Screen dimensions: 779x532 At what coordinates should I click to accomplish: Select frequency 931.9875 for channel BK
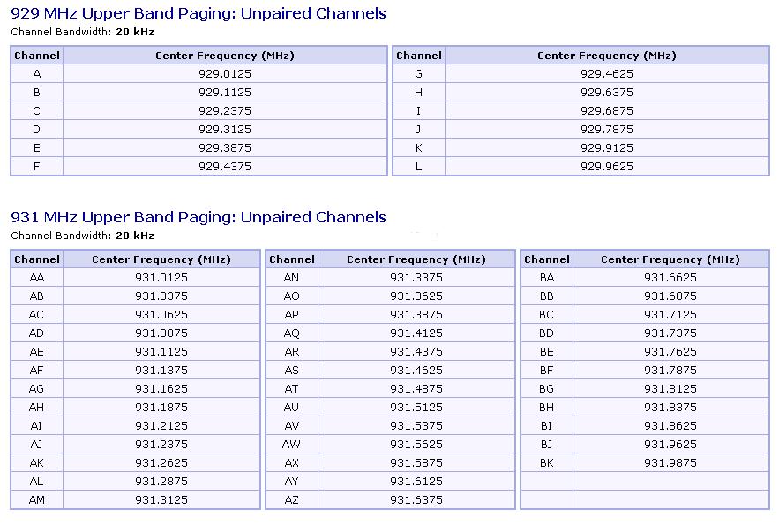670,463
